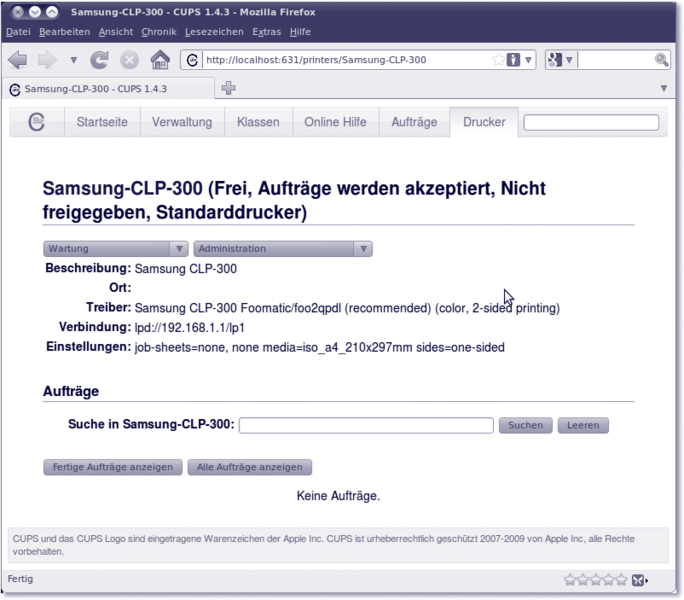Switch to the Verwaltung tab
Viewport: 684px width, 600px height.
pyautogui.click(x=182, y=123)
